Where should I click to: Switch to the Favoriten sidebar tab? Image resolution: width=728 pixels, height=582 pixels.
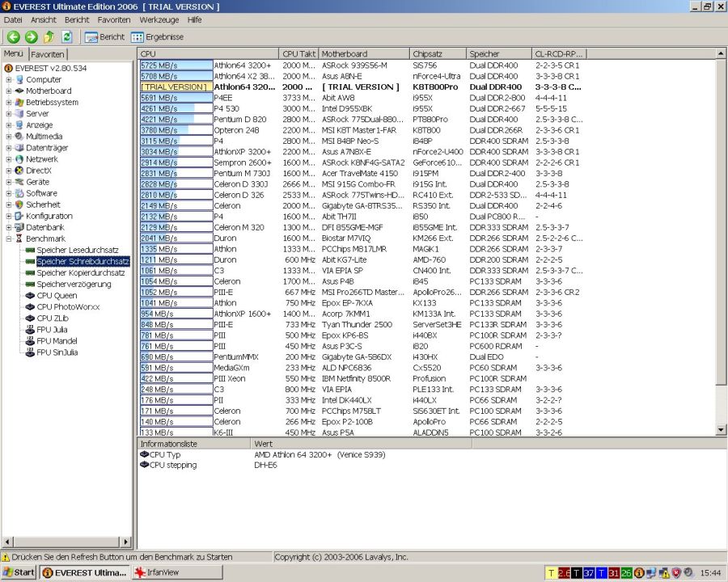click(x=48, y=54)
